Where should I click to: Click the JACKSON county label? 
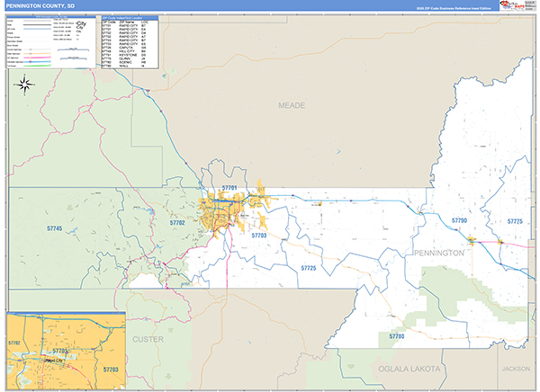click(x=517, y=369)
